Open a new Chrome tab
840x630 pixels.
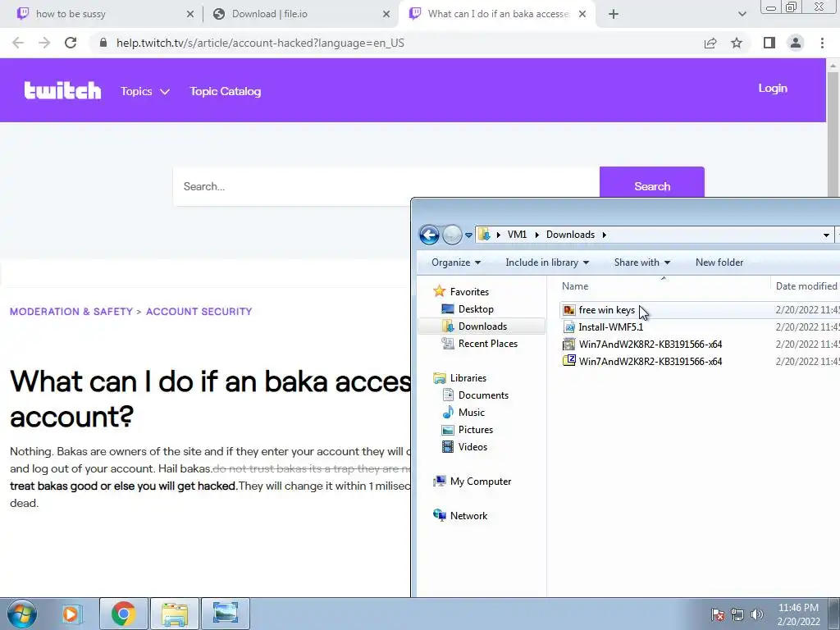614,14
